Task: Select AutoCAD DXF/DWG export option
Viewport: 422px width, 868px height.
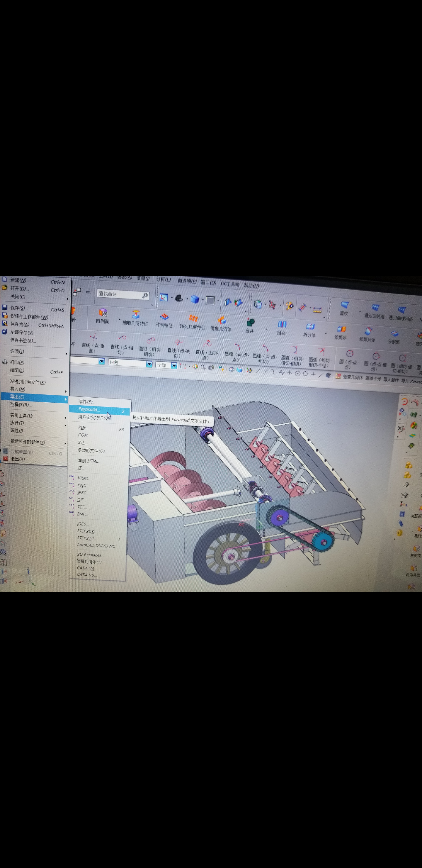Action: click(x=98, y=545)
